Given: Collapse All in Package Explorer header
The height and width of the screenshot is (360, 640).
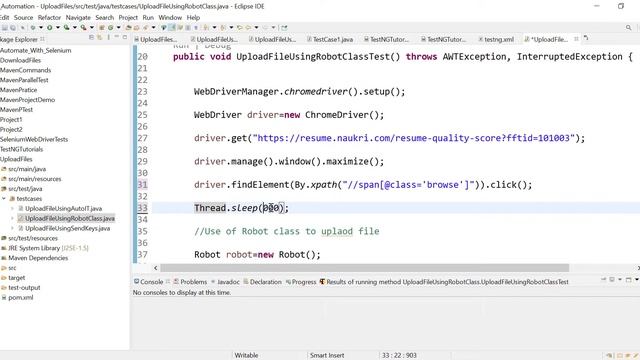Looking at the screenshot, I should 91,38.
